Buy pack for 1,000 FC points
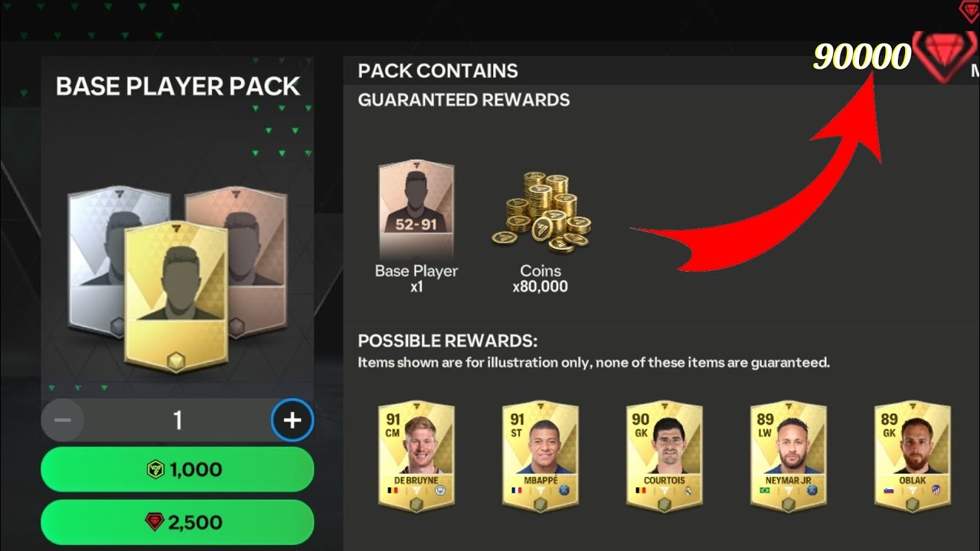 177,469
